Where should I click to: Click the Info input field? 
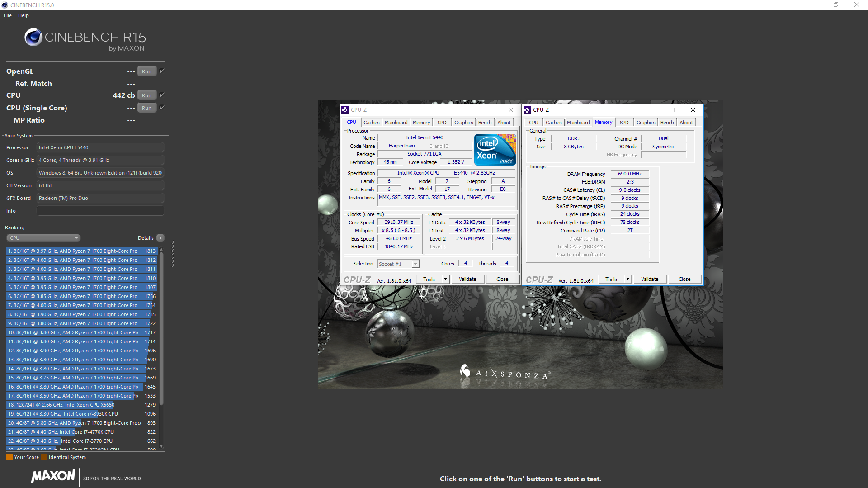click(x=100, y=211)
